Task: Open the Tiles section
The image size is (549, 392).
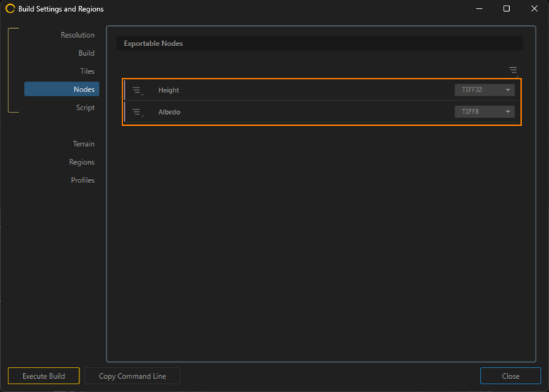Action: [x=87, y=71]
